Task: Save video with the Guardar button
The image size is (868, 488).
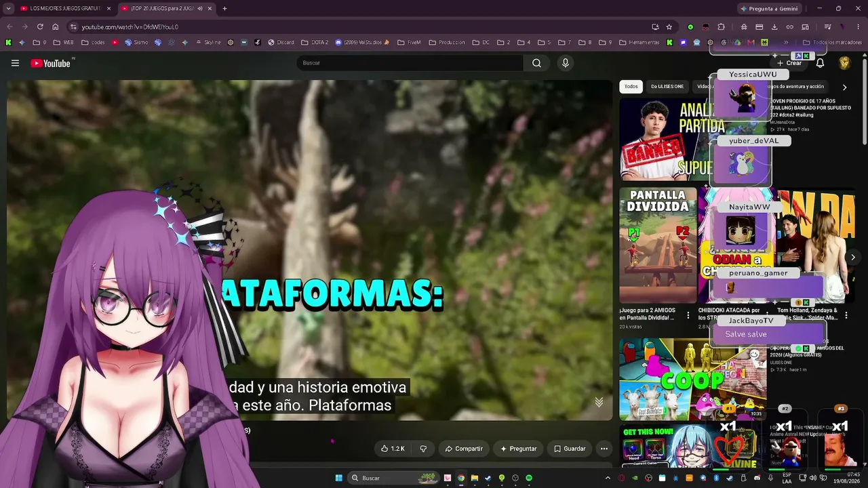Action: pos(570,449)
